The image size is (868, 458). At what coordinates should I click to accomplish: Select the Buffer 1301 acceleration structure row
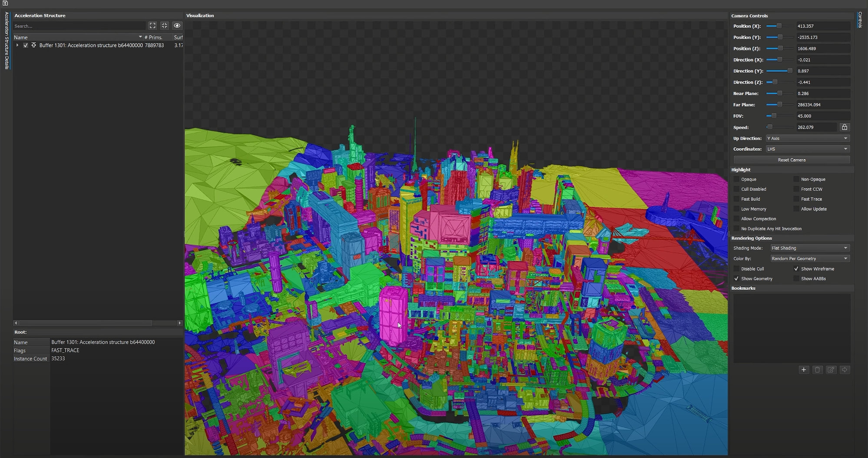(x=98, y=45)
